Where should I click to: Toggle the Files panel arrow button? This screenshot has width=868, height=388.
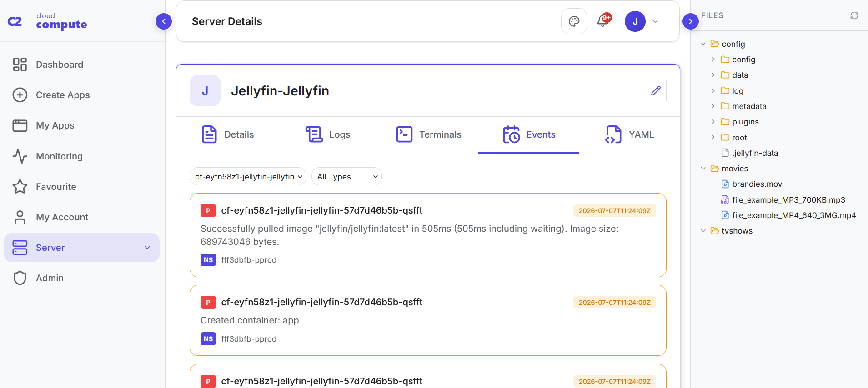click(691, 21)
